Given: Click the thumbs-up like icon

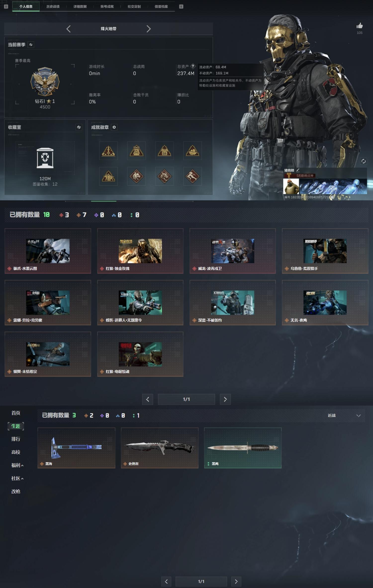Looking at the screenshot, I should 360,26.
